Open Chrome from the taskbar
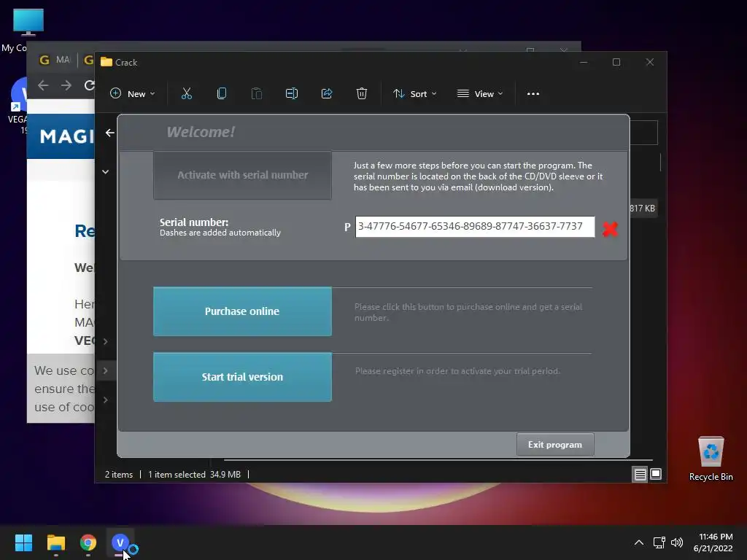Viewport: 747px width, 560px height. click(88, 542)
